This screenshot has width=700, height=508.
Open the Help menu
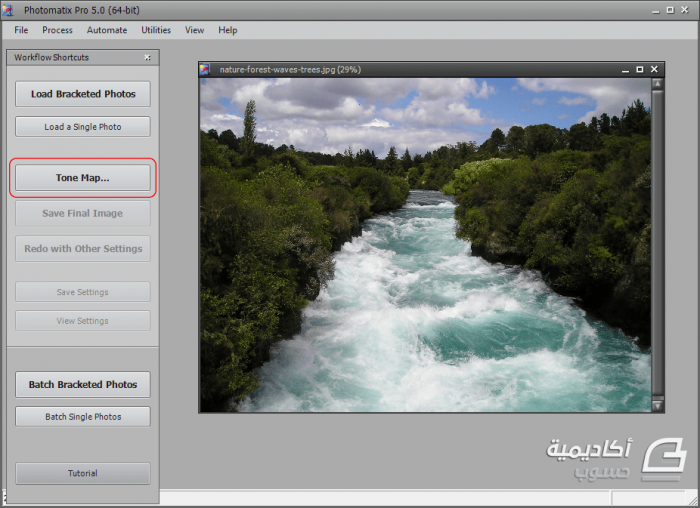coord(228,30)
